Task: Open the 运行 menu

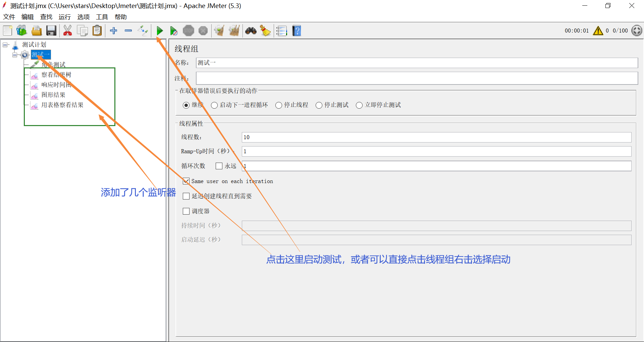Action: (x=64, y=17)
